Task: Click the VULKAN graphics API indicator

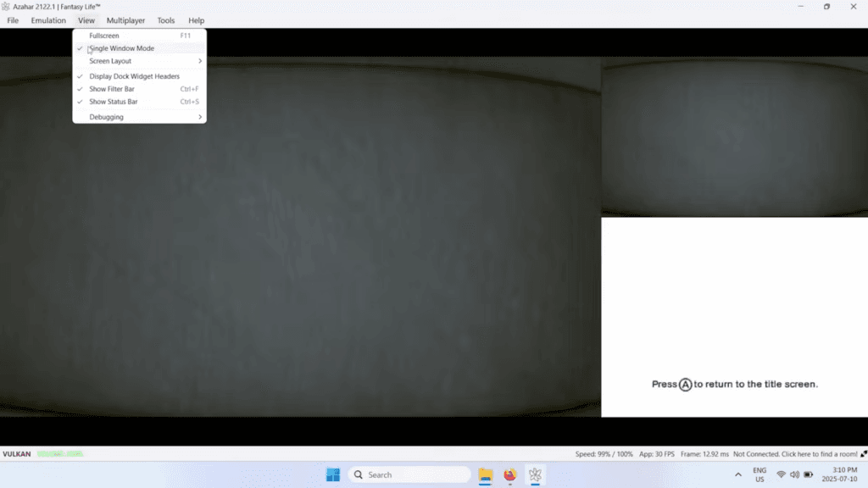Action: 17,454
